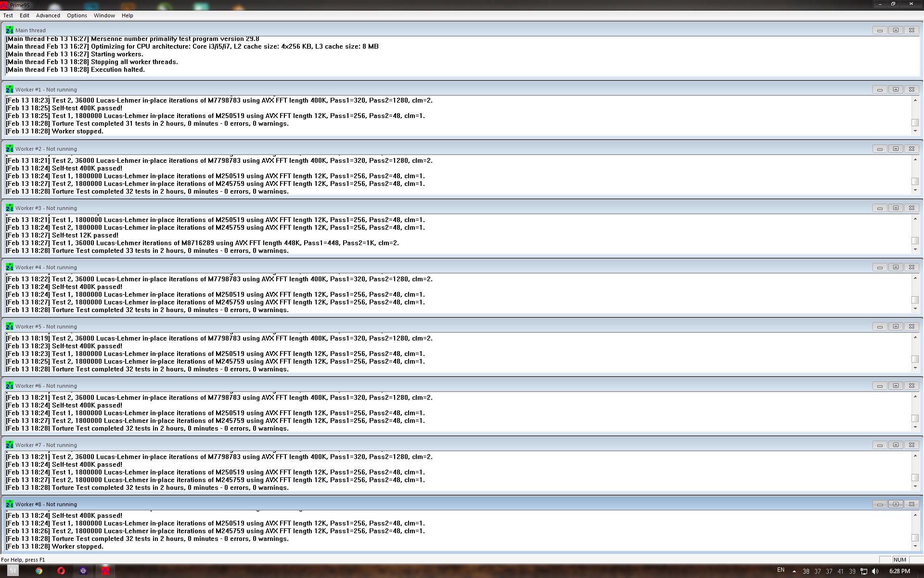Click the Worker #1 window icon

(10, 90)
